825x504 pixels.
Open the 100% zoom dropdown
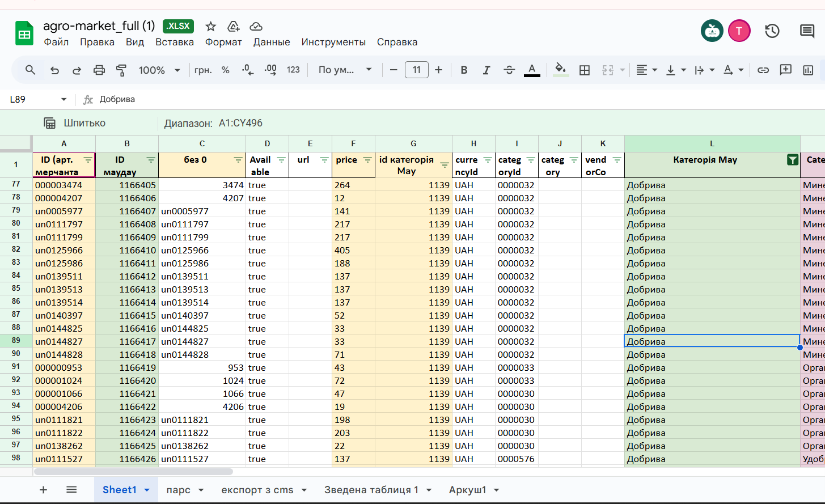tap(159, 70)
